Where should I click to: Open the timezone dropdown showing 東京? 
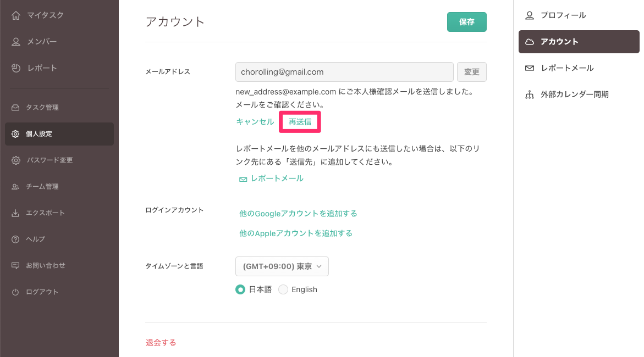point(282,266)
